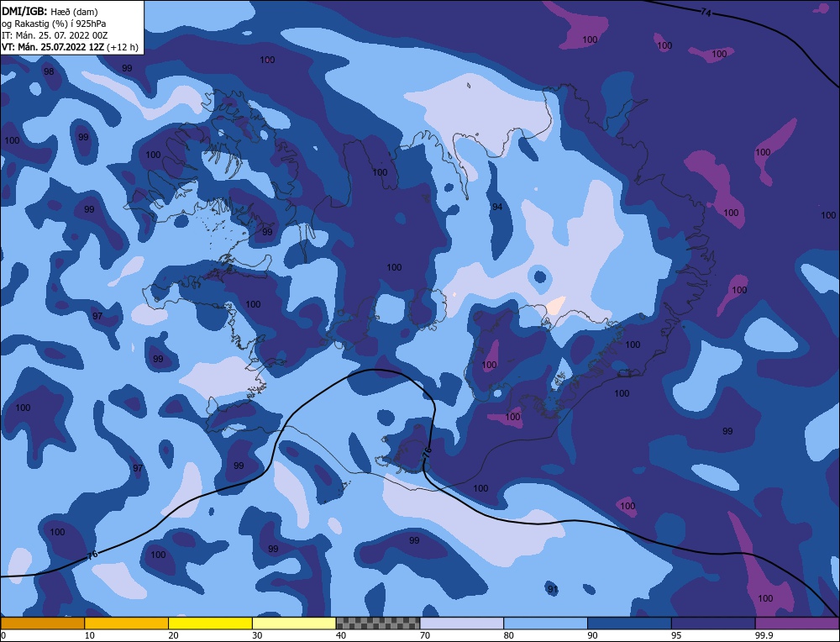Click the 70–80 lavender legend swatch
This screenshot has height=642, width=840.
[x=462, y=624]
